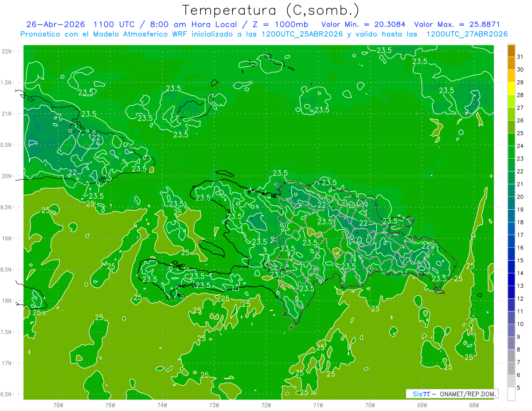532x411 pixels.
Task: Click the legend value 28 on color bar
Action: click(x=520, y=95)
